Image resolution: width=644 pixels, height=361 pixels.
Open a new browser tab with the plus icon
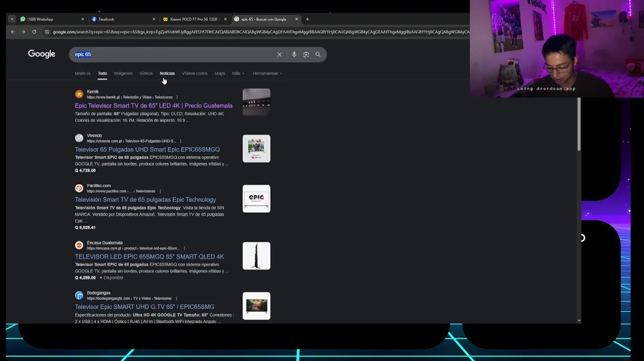click(307, 19)
